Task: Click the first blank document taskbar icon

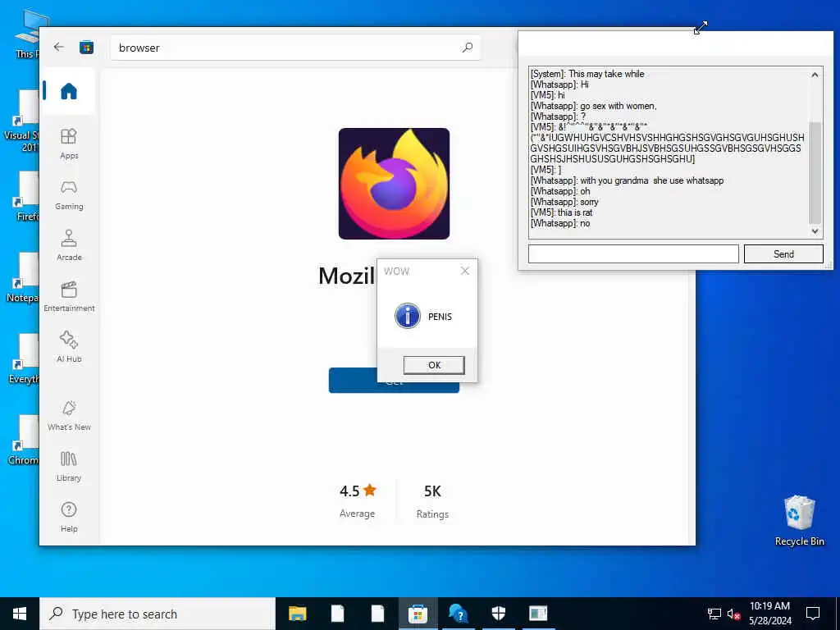Action: click(337, 614)
